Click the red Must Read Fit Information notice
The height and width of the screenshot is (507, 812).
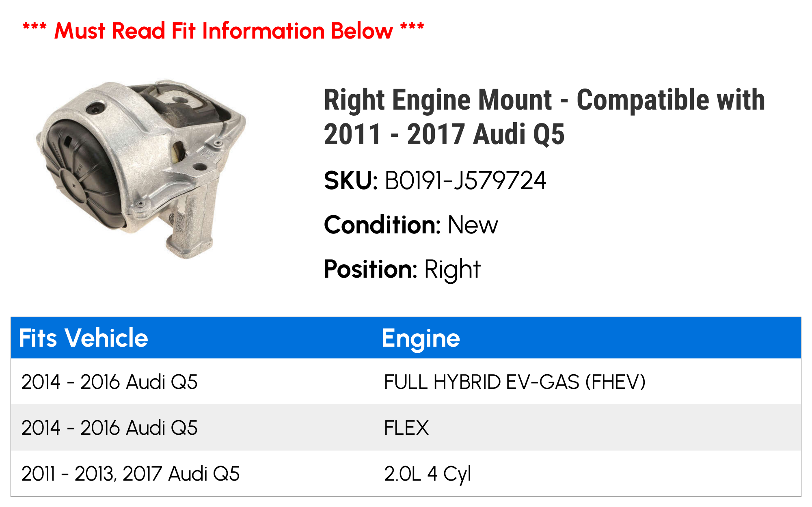tap(223, 30)
